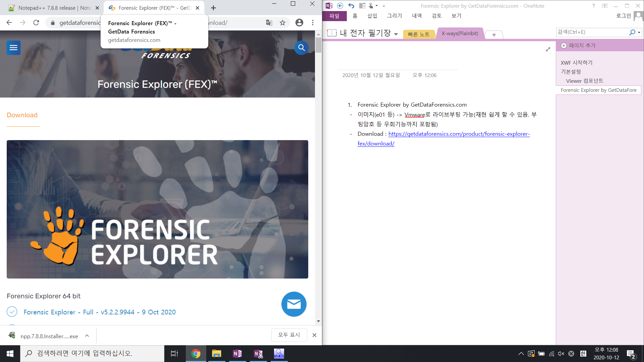Click the blue search magnifier on webpage
The image size is (644, 362).
pyautogui.click(x=301, y=48)
